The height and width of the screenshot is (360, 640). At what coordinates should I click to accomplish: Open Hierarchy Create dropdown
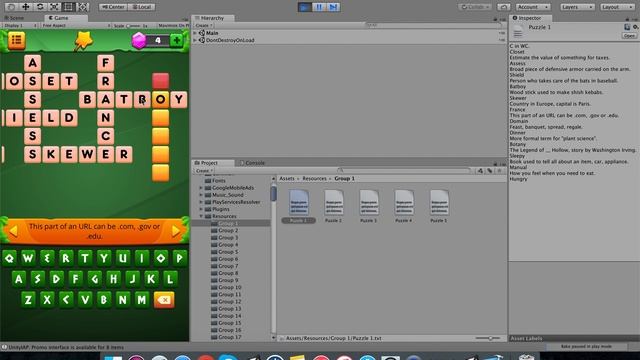pos(203,25)
